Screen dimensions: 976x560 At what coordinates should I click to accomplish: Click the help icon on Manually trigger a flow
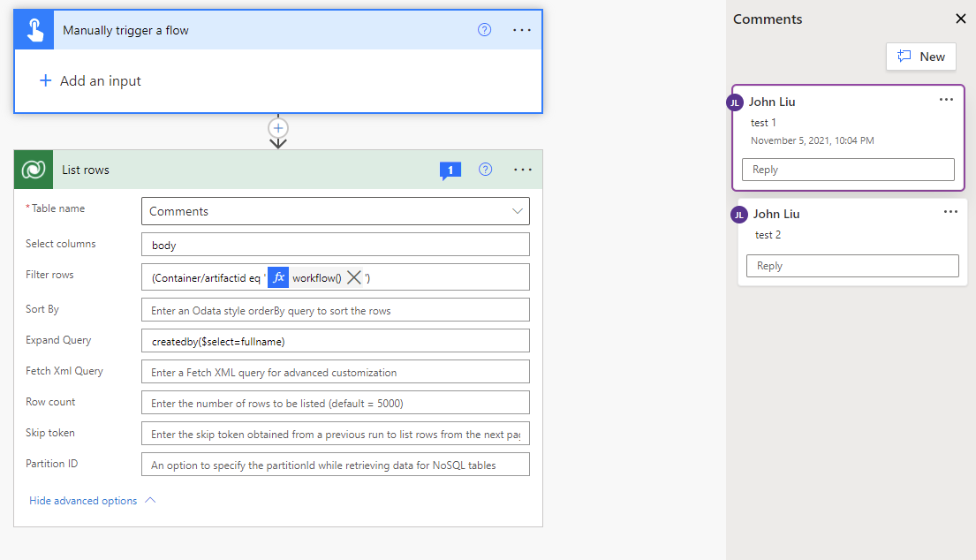tap(484, 30)
